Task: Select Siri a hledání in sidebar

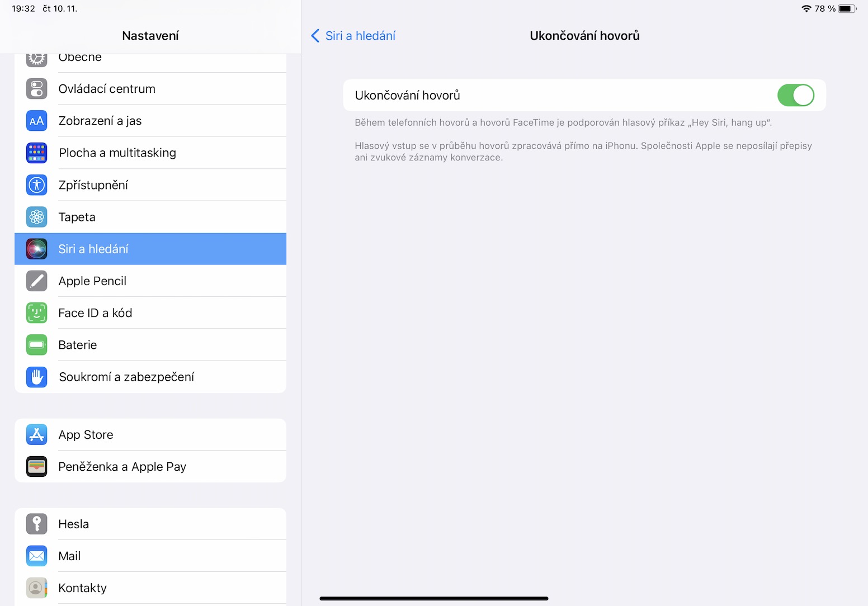Action: (150, 249)
